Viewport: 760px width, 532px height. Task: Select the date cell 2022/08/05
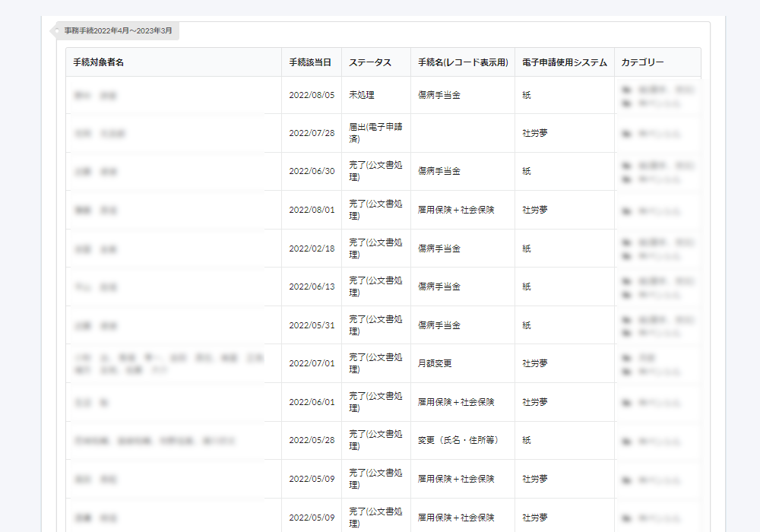pyautogui.click(x=312, y=95)
